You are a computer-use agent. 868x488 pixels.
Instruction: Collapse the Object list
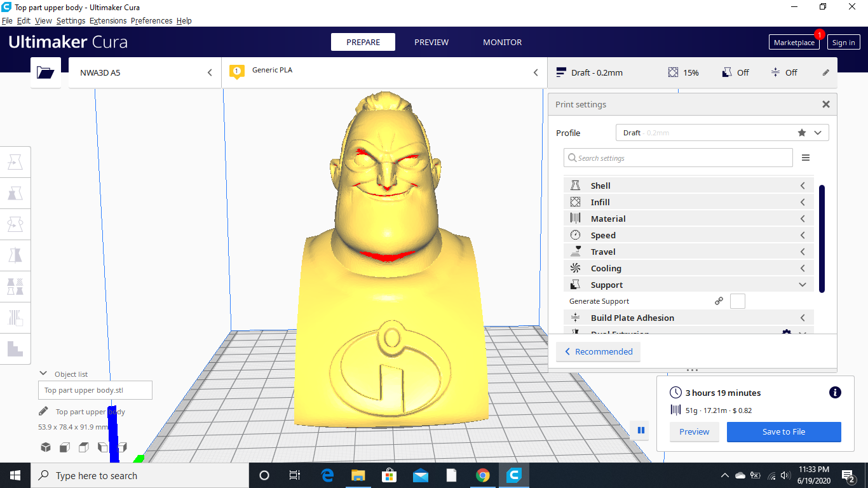tap(43, 374)
